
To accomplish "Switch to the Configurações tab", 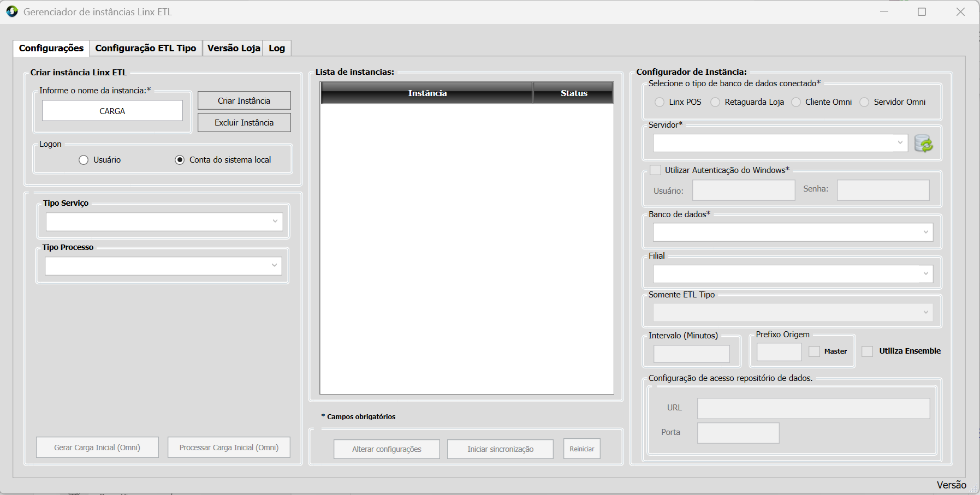I will pyautogui.click(x=51, y=48).
